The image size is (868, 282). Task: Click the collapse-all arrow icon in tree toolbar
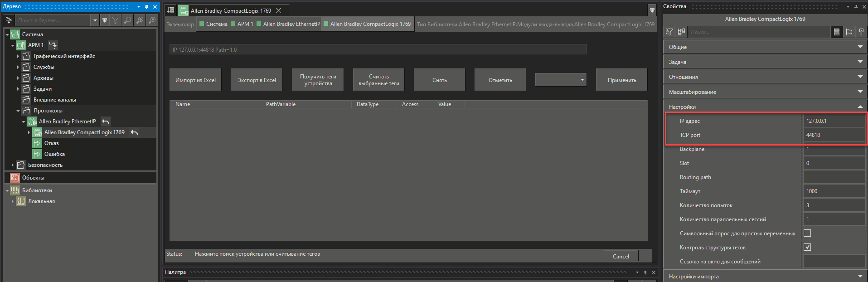[105, 20]
